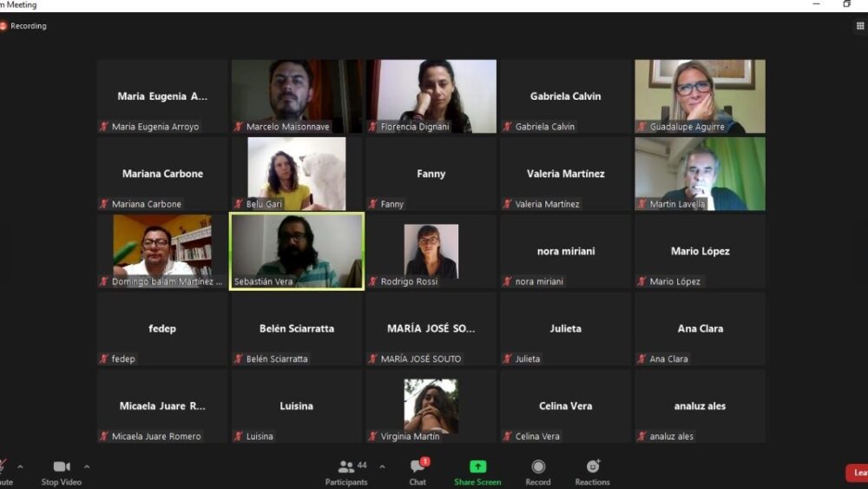Click Virginia Martín's profile picture tile
The height and width of the screenshot is (489, 868).
point(431,406)
